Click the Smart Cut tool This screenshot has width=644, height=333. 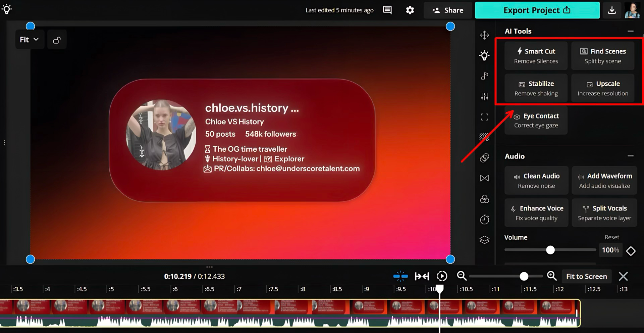point(536,56)
